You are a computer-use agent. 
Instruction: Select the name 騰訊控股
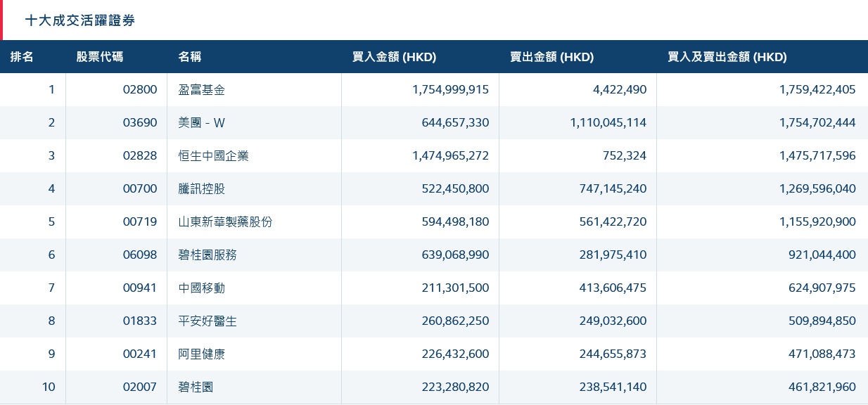click(x=202, y=189)
